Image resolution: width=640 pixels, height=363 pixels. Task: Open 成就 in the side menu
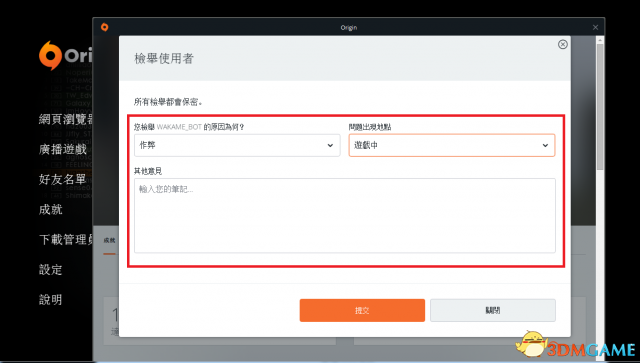tap(51, 209)
